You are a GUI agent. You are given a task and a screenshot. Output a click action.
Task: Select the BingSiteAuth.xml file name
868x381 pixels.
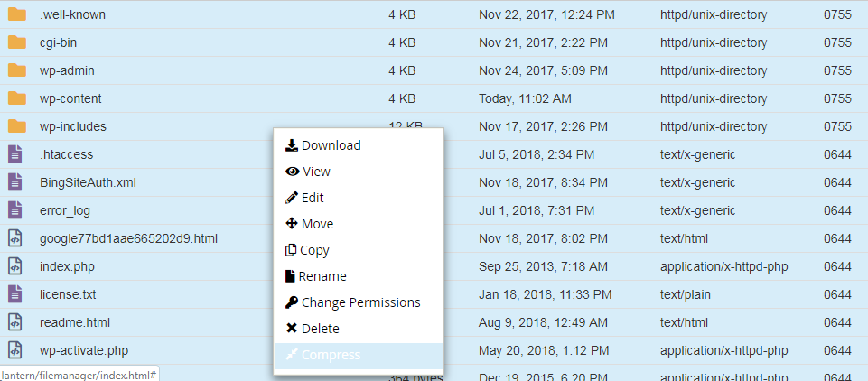[88, 182]
